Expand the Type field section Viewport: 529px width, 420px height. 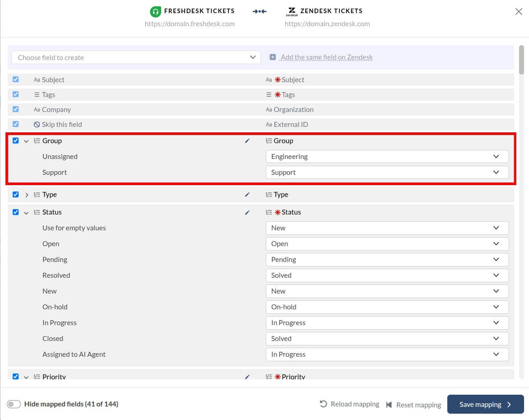click(x=26, y=195)
